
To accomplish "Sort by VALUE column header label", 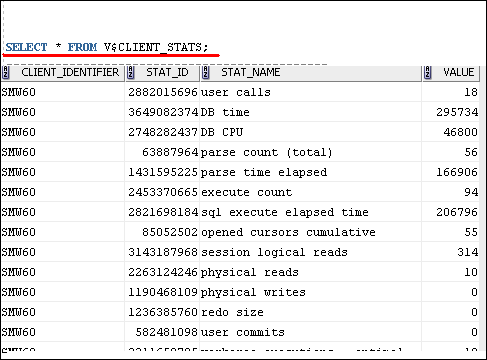I will (x=459, y=72).
